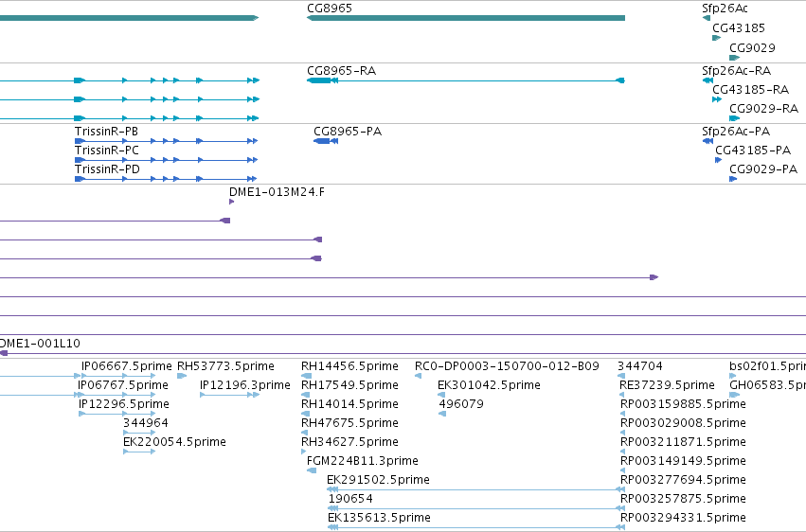The image size is (806, 532).
Task: Click the RE37239.5prime EST label
Action: [667, 385]
